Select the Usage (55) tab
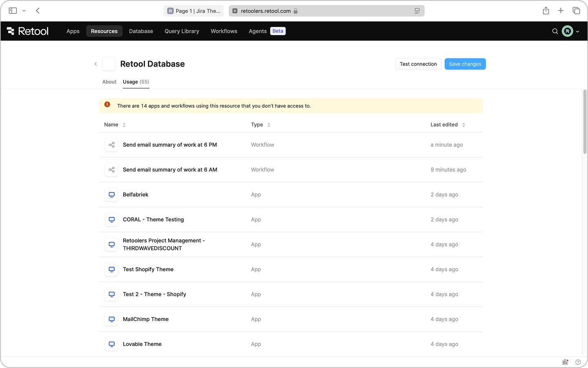This screenshot has height=368, width=588. pyautogui.click(x=136, y=82)
